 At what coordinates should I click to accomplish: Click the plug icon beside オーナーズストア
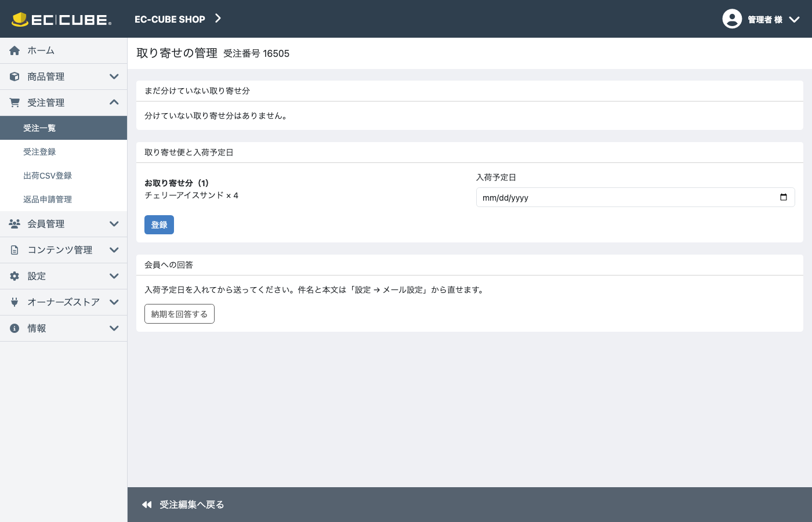coord(14,302)
